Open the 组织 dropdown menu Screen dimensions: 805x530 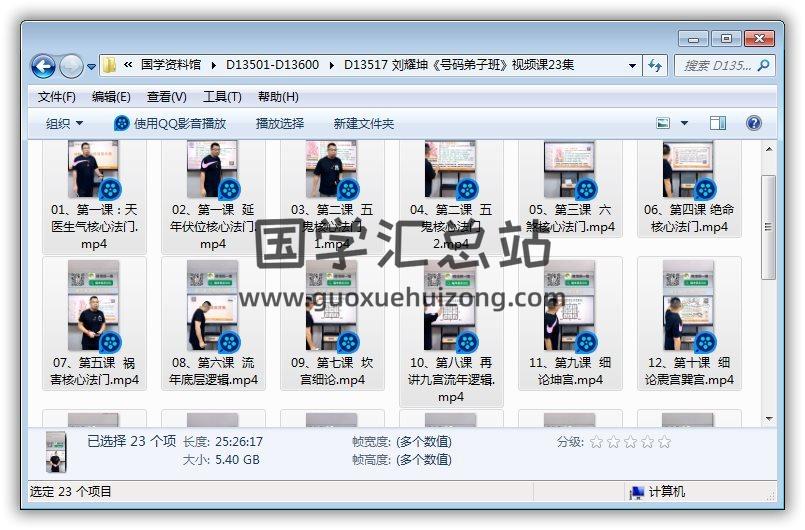pos(64,123)
